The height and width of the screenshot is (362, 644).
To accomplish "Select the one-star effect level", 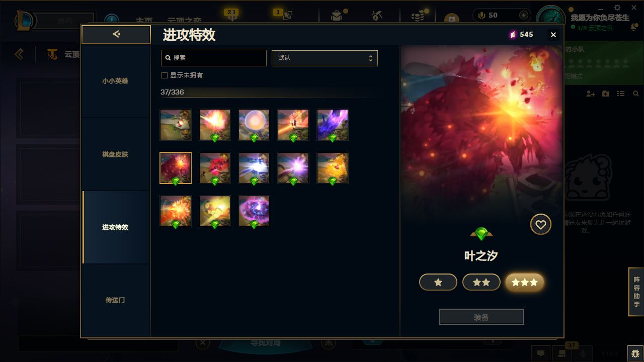I will [438, 282].
